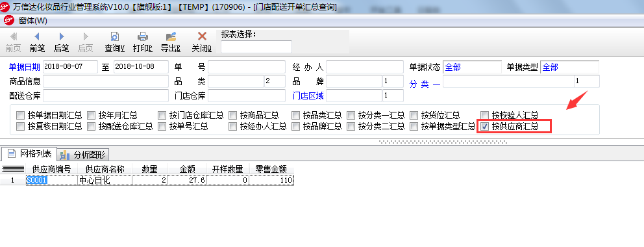
Task: Enable 按年月汇总 checkbox
Action: point(91,115)
